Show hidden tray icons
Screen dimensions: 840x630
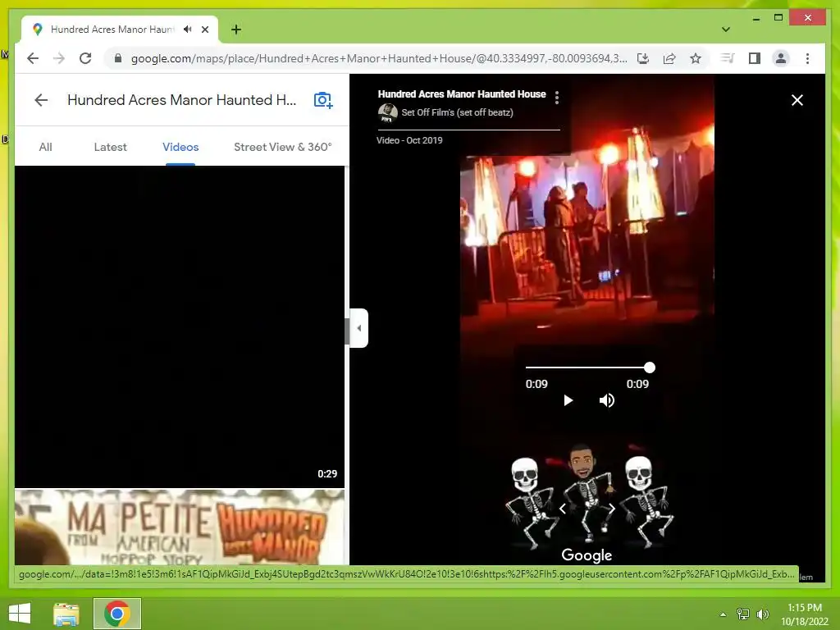(x=724, y=614)
